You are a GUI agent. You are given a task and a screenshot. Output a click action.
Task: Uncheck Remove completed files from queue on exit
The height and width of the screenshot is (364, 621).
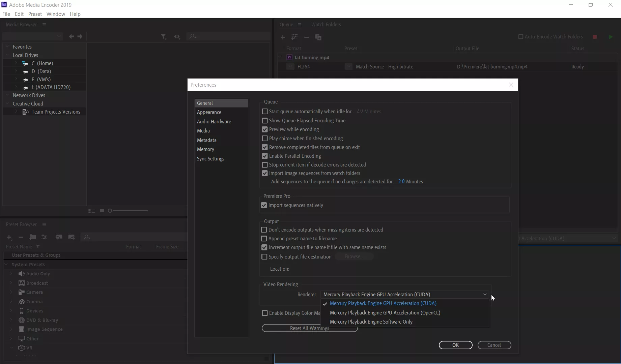pos(265,147)
